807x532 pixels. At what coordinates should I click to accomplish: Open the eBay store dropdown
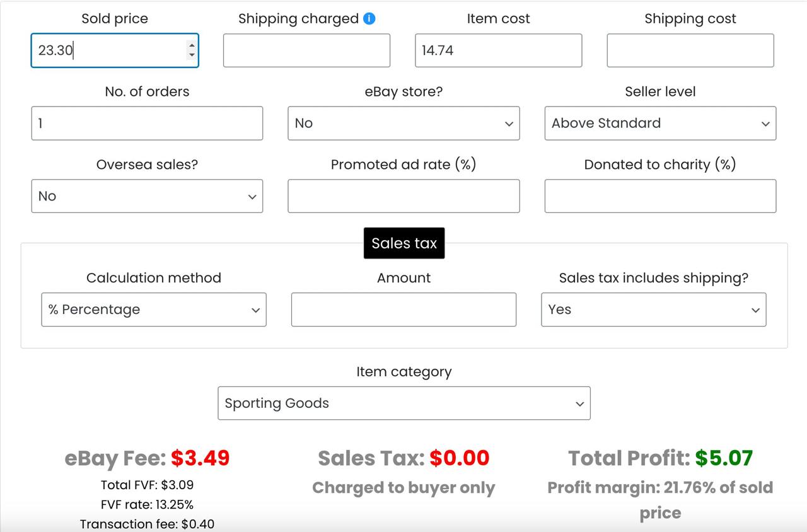pos(403,123)
